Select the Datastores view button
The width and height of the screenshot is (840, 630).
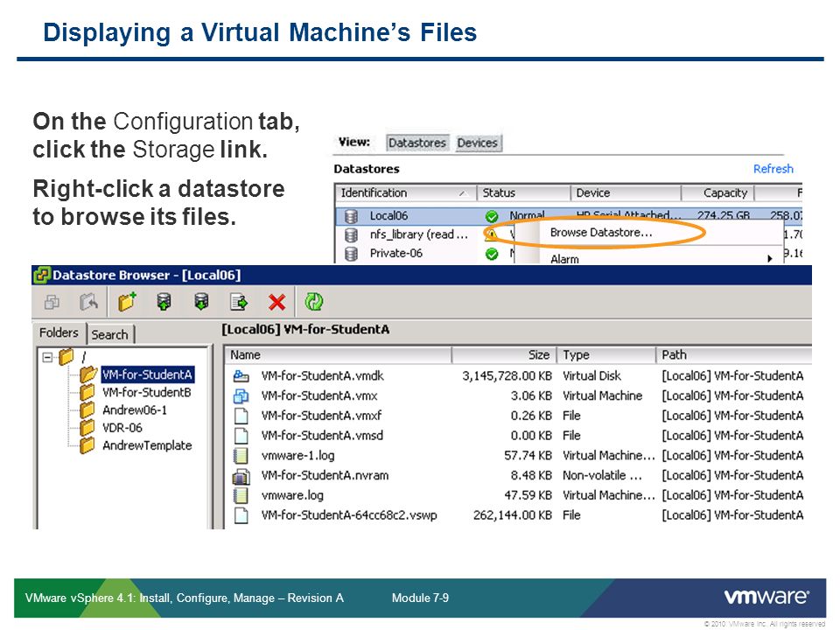tap(417, 143)
